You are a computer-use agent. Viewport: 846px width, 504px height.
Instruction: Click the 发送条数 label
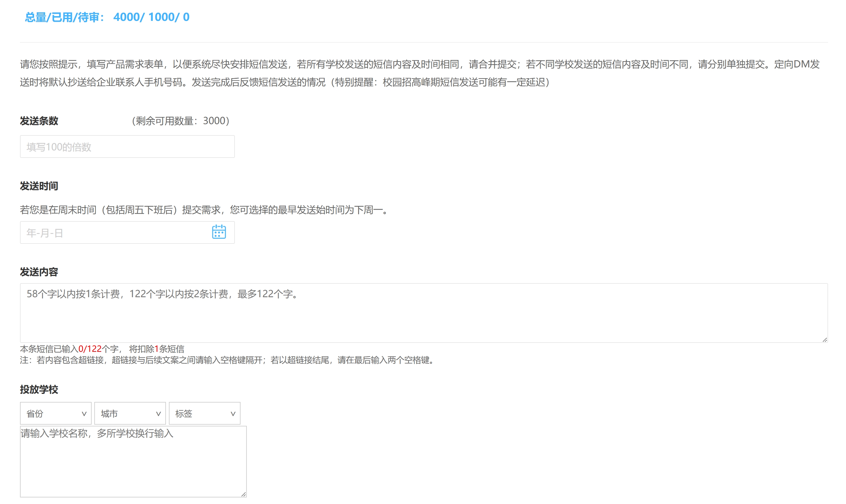point(39,121)
